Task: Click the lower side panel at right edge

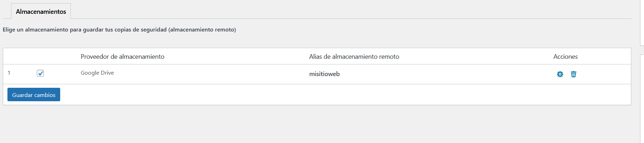Action: tap(642, 99)
